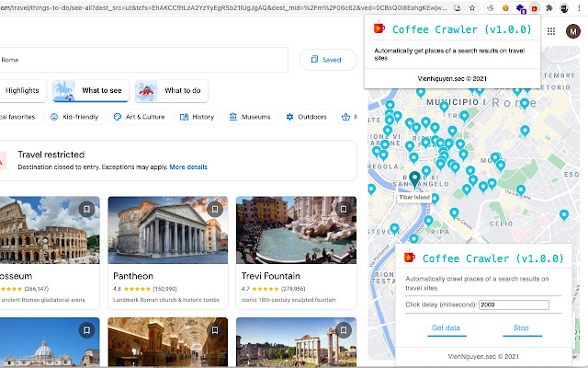Click the orange round extension icon
This screenshot has height=368, width=588.
(x=505, y=8)
